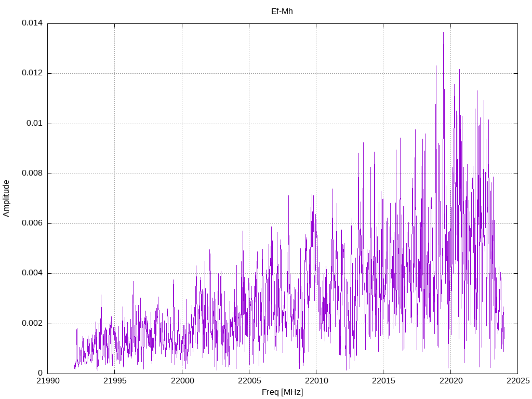Click the 21990 x-axis tick label
This screenshot has height=399, width=532.
pyautogui.click(x=48, y=381)
